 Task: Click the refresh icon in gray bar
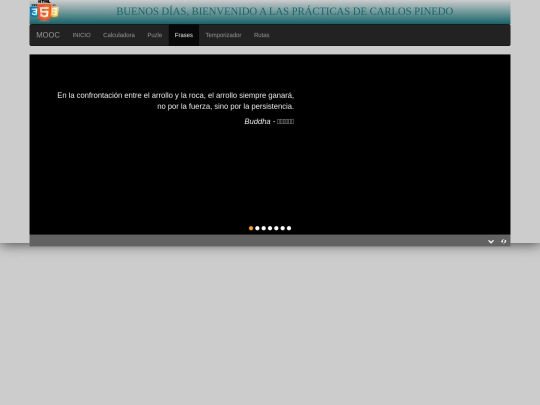point(503,241)
